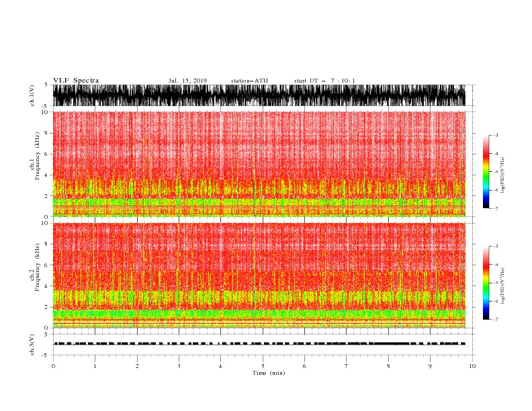The image size is (532, 411).
Task: Click the "6" kHz tick on ch.1 spectrogram
Action: (x=46, y=154)
